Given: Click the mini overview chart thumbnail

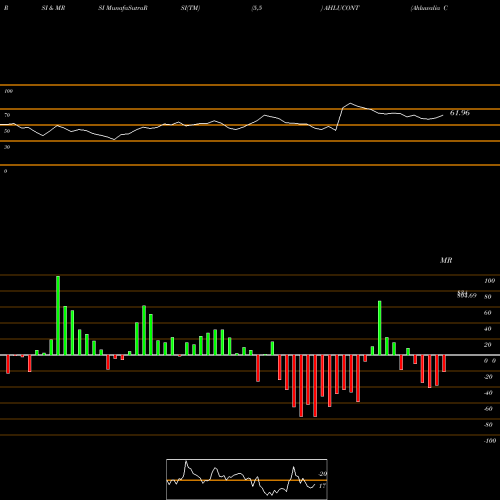Looking at the screenshot, I should coord(247,479).
